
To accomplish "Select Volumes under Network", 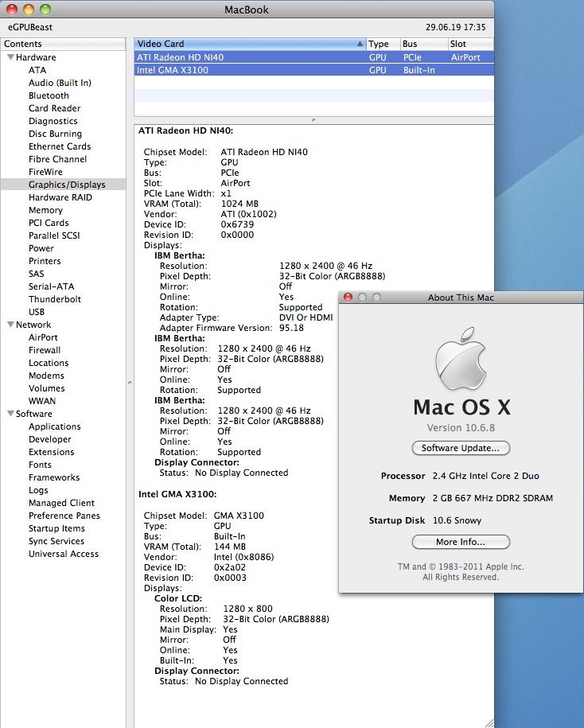I will point(47,388).
